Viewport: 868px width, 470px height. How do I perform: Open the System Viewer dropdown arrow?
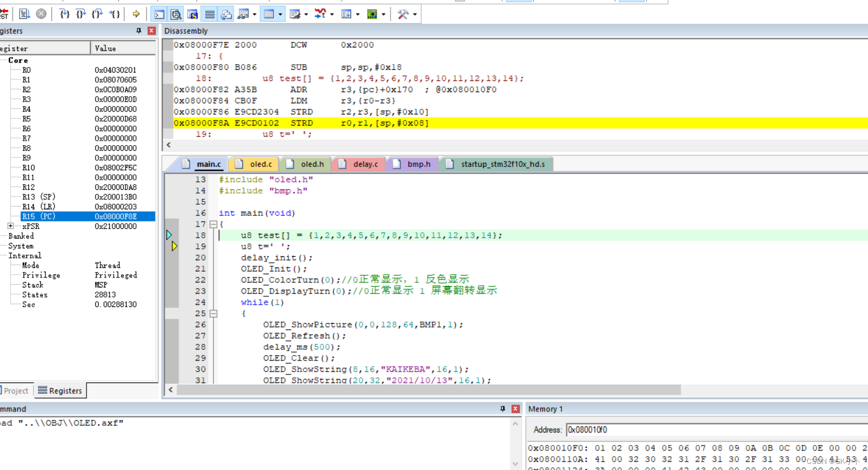click(383, 14)
